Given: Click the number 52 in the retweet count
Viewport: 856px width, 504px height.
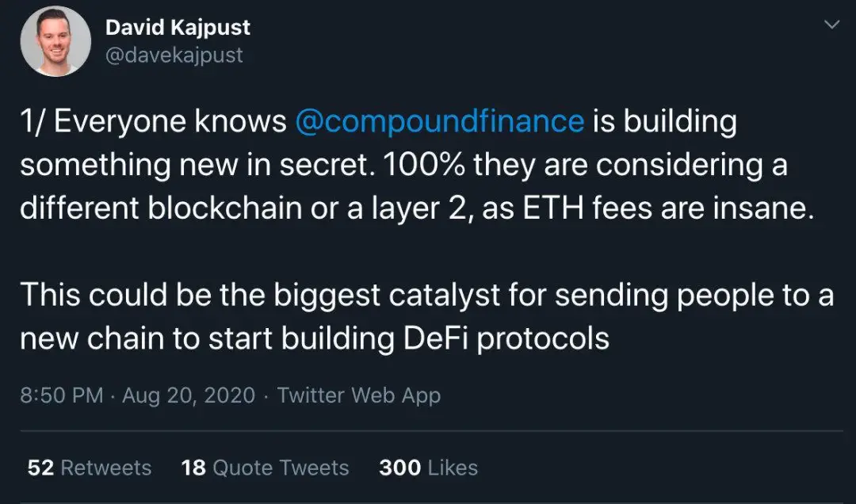Looking at the screenshot, I should tap(40, 468).
